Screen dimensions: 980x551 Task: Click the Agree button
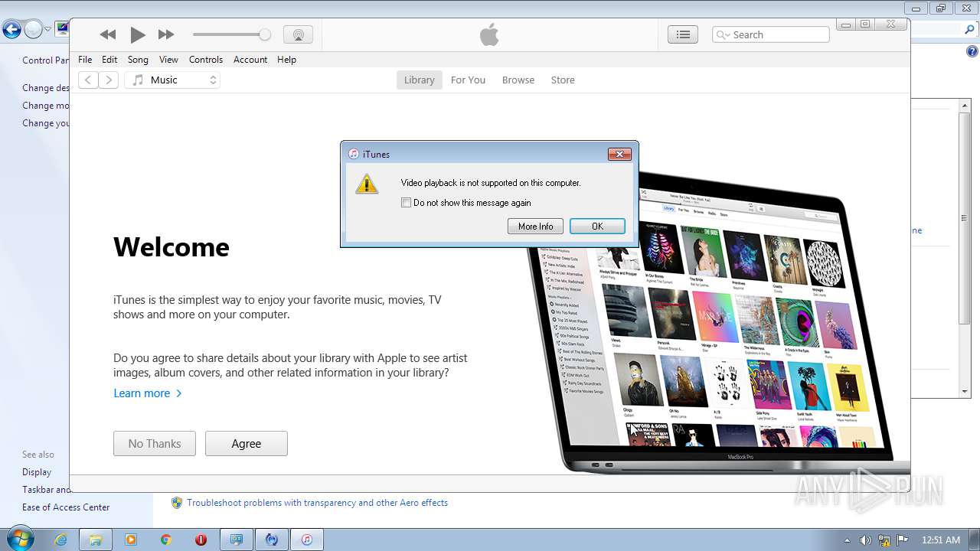click(x=247, y=443)
